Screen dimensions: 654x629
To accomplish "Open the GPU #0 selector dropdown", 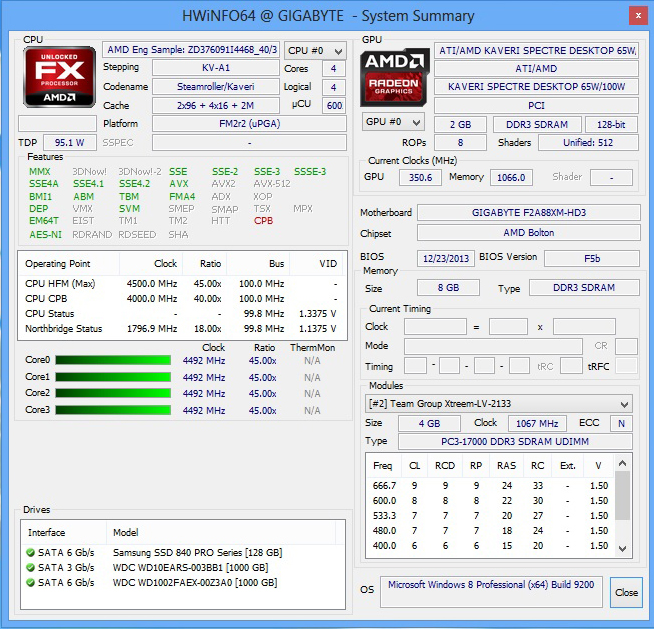I will pyautogui.click(x=393, y=122).
